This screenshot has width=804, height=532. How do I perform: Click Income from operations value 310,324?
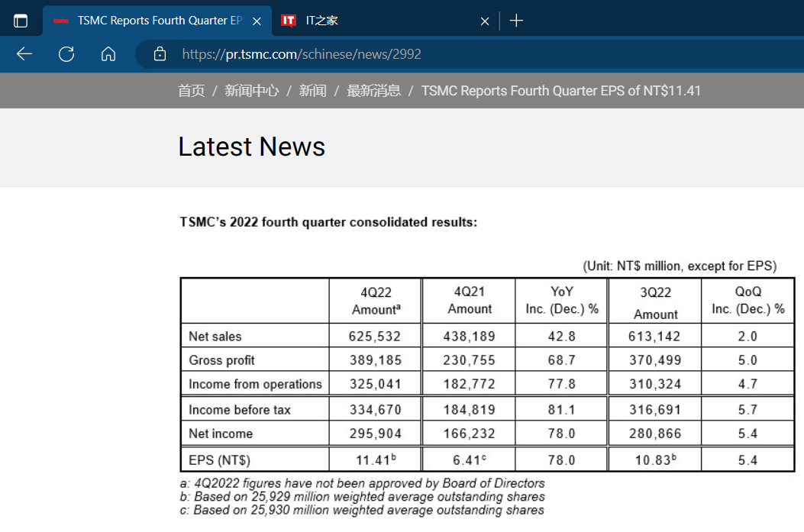pyautogui.click(x=655, y=384)
